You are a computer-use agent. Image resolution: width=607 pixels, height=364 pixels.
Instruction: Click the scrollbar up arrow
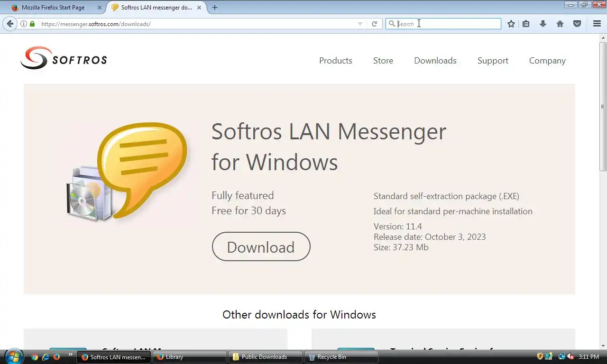click(x=603, y=38)
